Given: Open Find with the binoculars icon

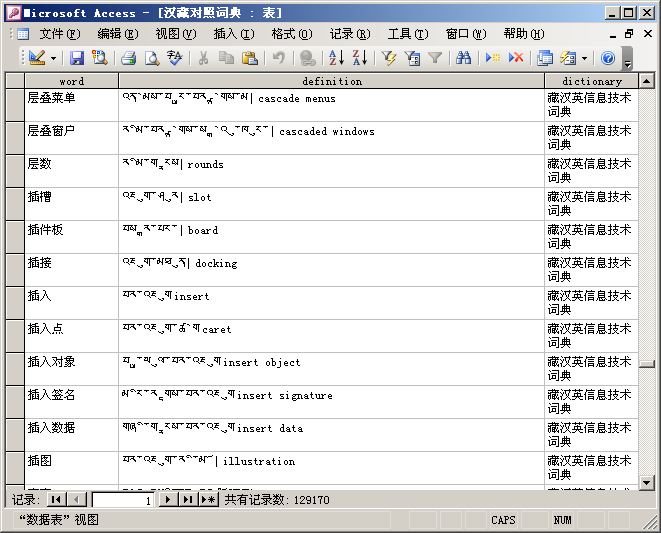Looking at the screenshot, I should click(x=463, y=58).
